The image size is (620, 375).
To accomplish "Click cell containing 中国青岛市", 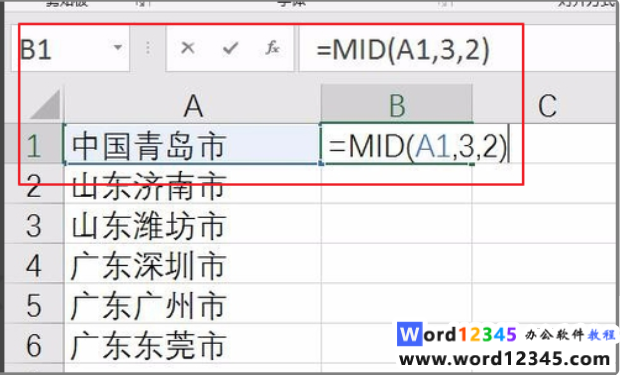I will pos(193,144).
